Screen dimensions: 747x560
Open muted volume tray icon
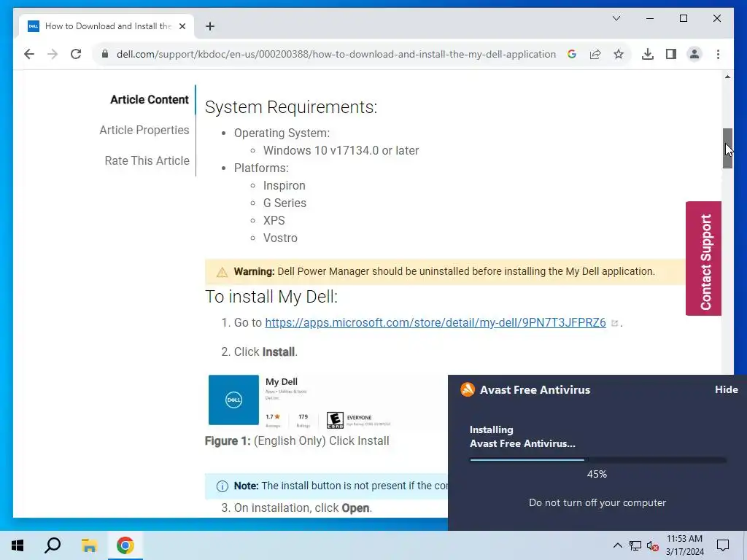pos(653,545)
